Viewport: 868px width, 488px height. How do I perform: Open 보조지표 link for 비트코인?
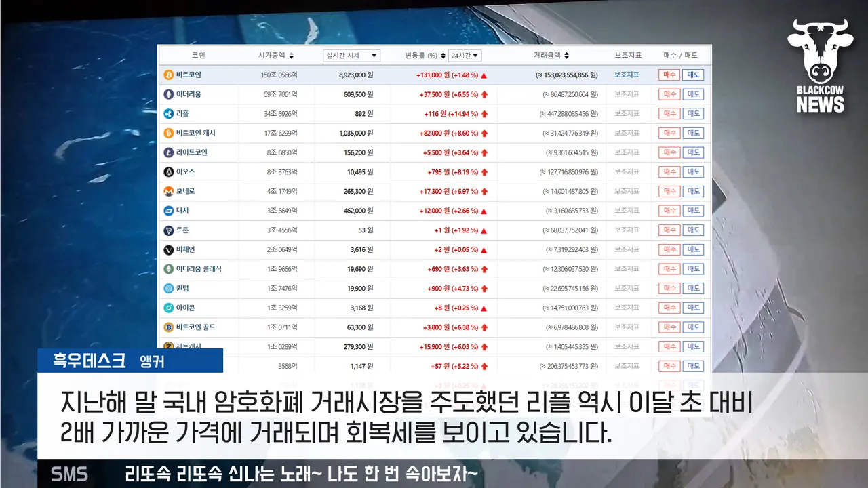[627, 75]
